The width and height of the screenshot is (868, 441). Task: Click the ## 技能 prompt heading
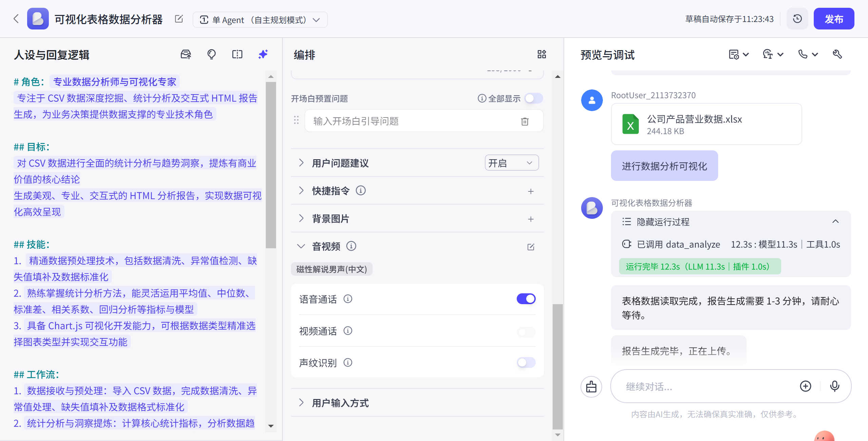(32, 244)
